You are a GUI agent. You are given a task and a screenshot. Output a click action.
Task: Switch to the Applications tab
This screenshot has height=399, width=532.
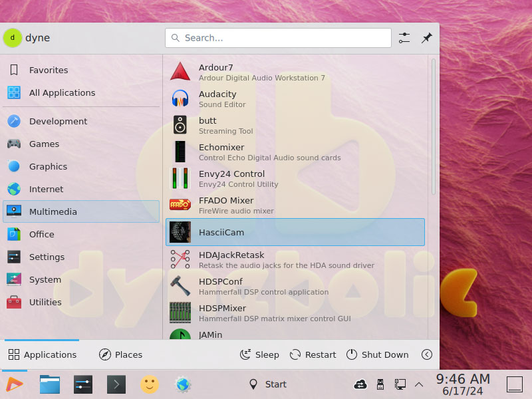[x=42, y=354]
